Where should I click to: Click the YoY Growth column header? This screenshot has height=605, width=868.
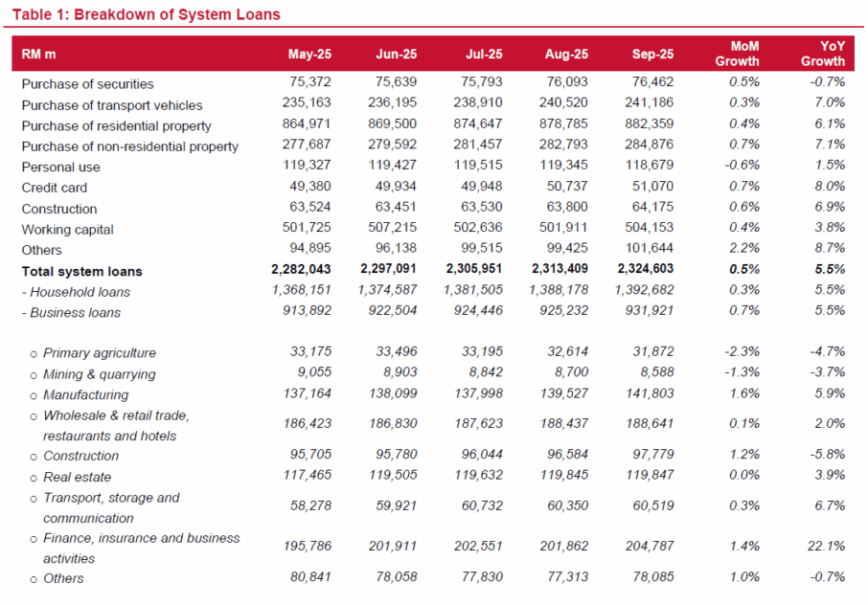pyautogui.click(x=823, y=55)
